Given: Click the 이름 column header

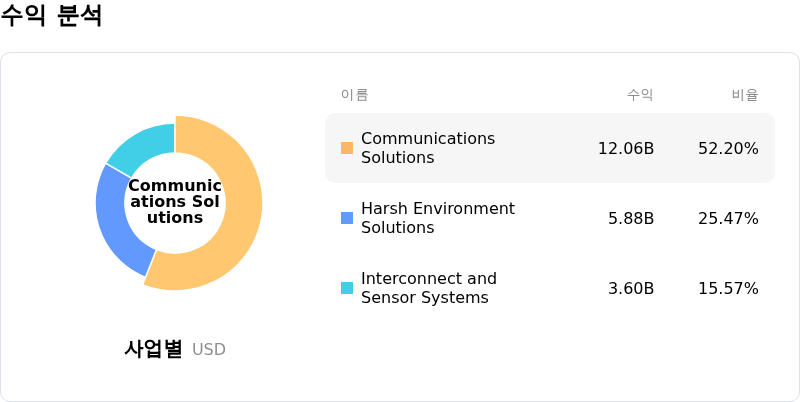Looking at the screenshot, I should point(354,95).
